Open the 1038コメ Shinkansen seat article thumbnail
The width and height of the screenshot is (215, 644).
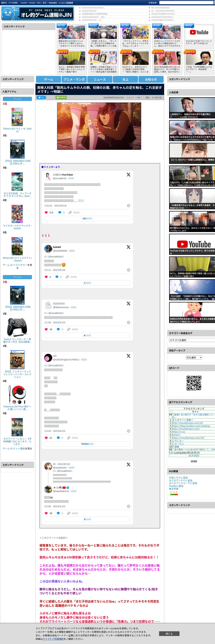(72, 58)
